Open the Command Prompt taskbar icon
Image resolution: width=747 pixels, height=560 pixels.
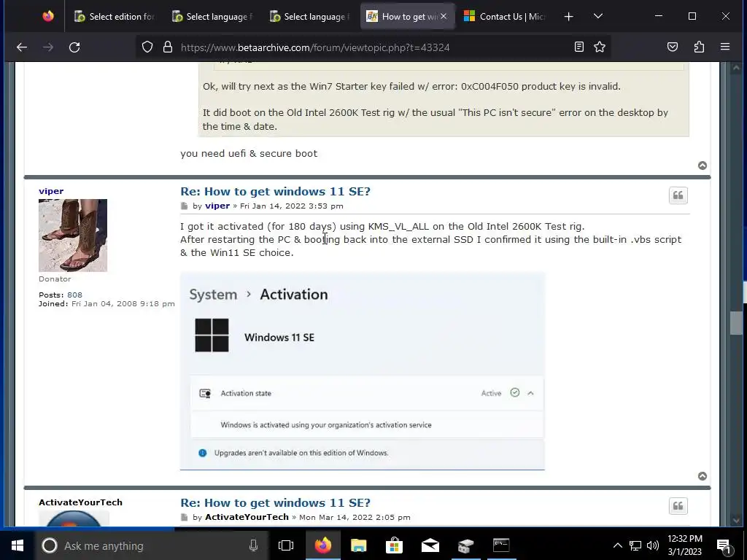point(501,545)
